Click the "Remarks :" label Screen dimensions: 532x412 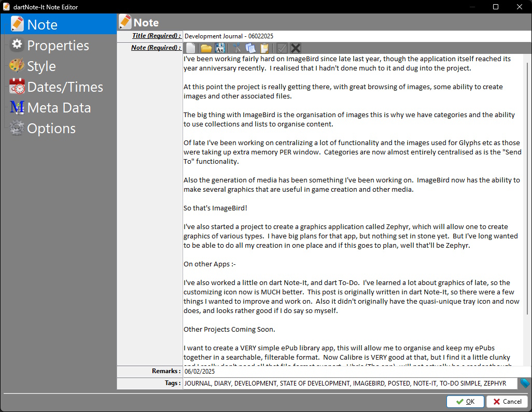(x=166, y=371)
